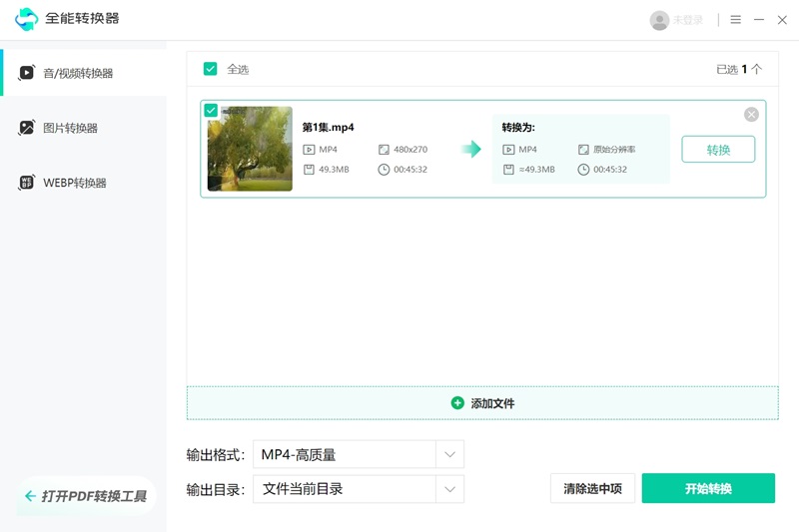Toggle the 全选 checkbox
Image resolution: width=799 pixels, height=532 pixels.
pos(210,69)
